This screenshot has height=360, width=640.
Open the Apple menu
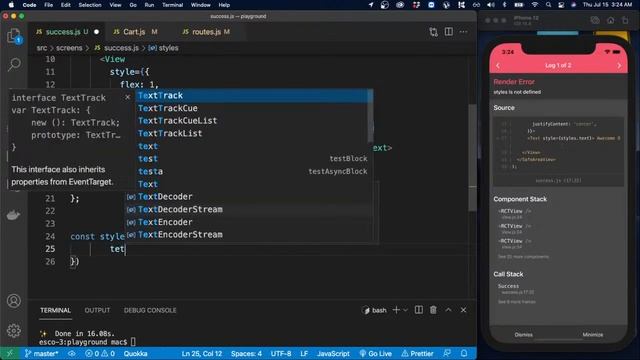[11, 5]
